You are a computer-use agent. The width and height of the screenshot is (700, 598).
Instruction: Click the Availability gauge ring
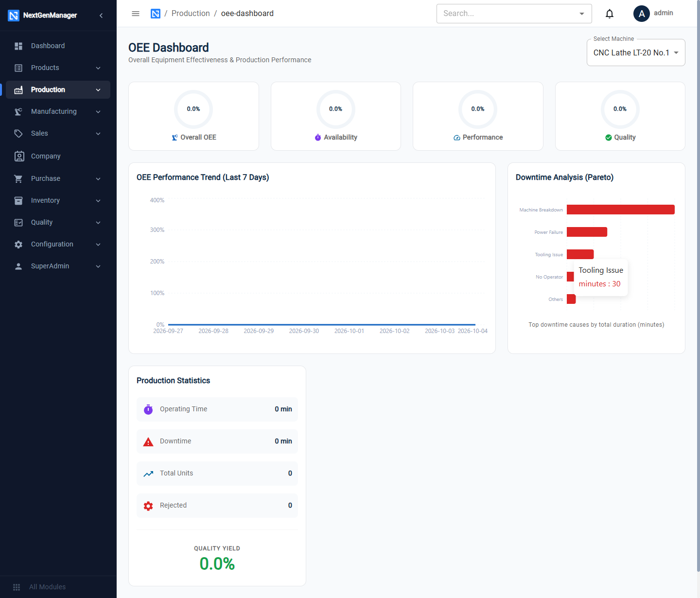(336, 109)
